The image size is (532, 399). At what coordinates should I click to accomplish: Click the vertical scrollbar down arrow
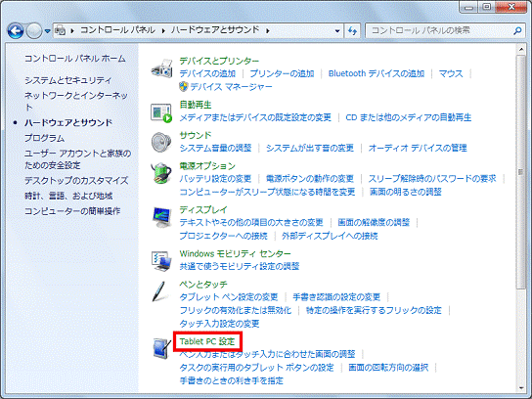click(x=521, y=387)
